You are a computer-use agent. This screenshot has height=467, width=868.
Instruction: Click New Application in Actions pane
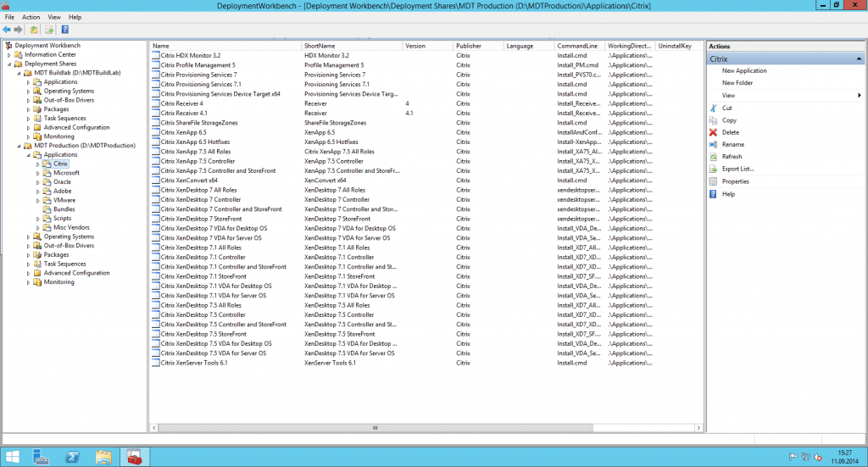click(x=744, y=71)
